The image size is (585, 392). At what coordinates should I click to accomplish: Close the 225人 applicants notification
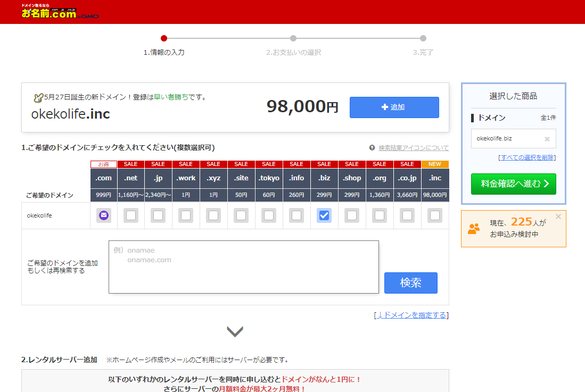point(558,216)
